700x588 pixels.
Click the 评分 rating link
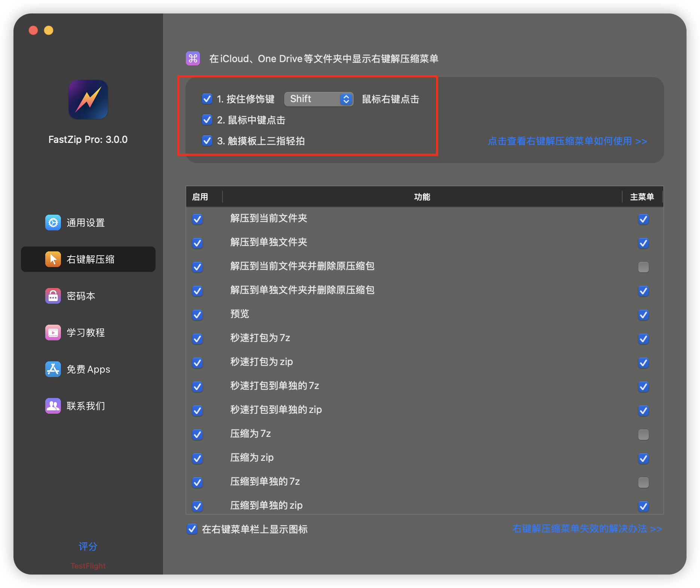pos(88,546)
